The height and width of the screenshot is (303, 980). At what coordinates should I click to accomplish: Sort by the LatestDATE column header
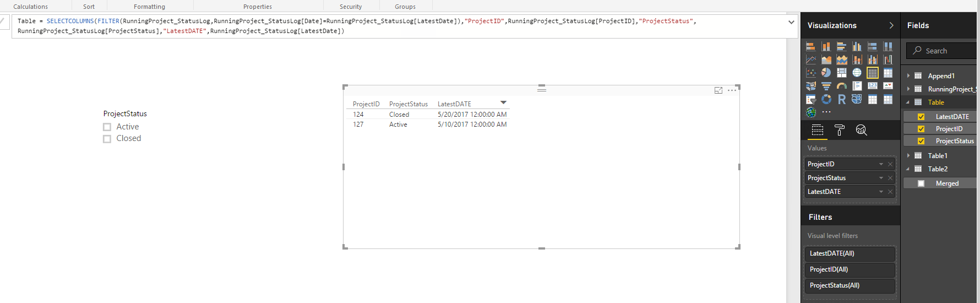pyautogui.click(x=454, y=104)
